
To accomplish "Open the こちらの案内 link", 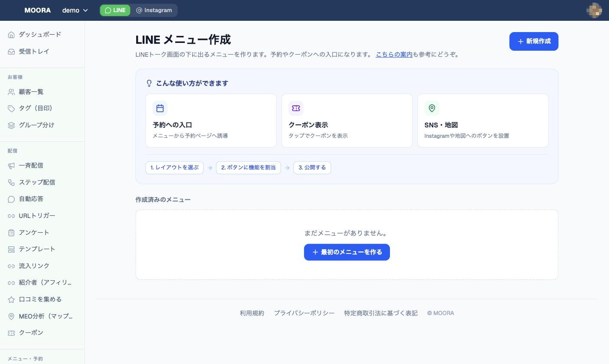I will pos(394,55).
